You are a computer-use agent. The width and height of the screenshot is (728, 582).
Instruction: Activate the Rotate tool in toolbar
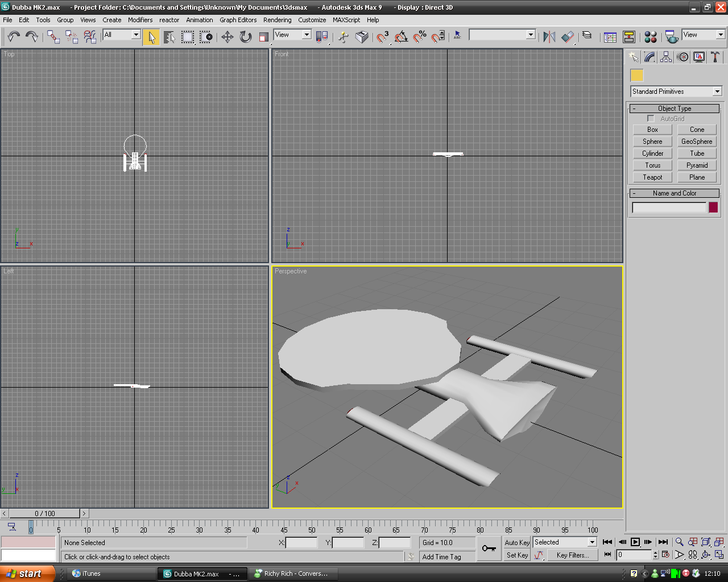246,37
